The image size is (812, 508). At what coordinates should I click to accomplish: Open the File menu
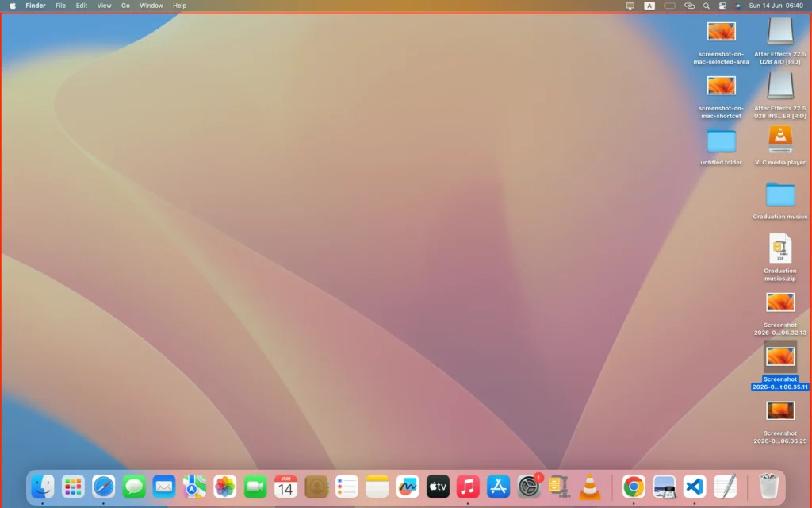coord(60,6)
